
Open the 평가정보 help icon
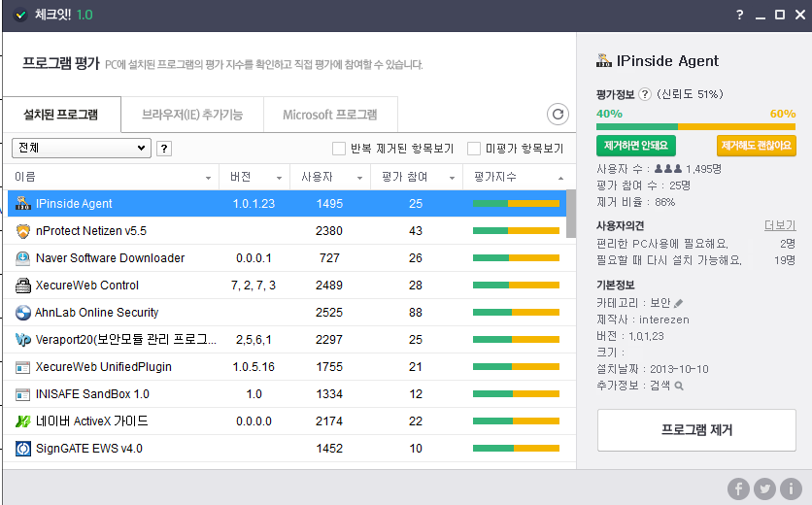(645, 94)
